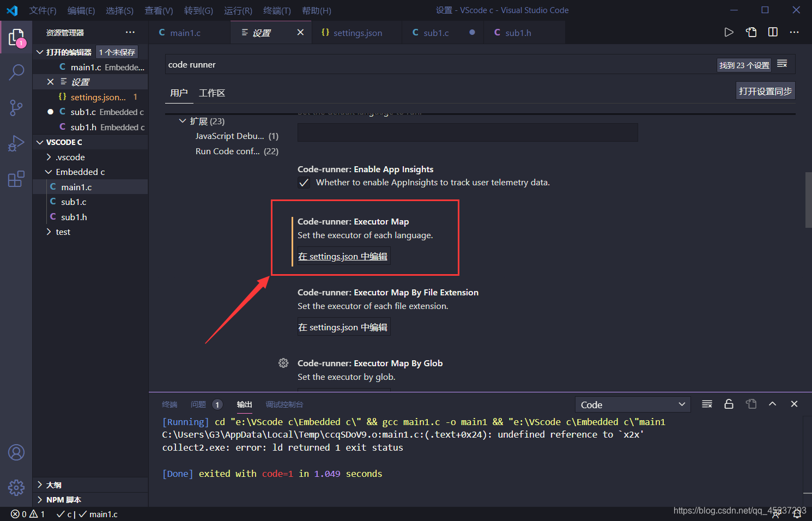Open output log in editor icon
812x521 pixels.
point(751,404)
